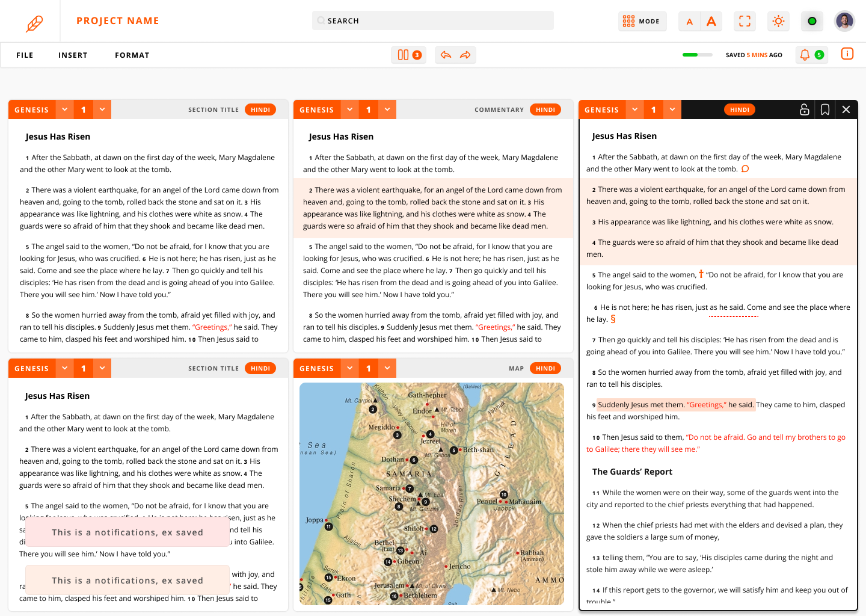Redo the action with the forward arrow

point(465,55)
